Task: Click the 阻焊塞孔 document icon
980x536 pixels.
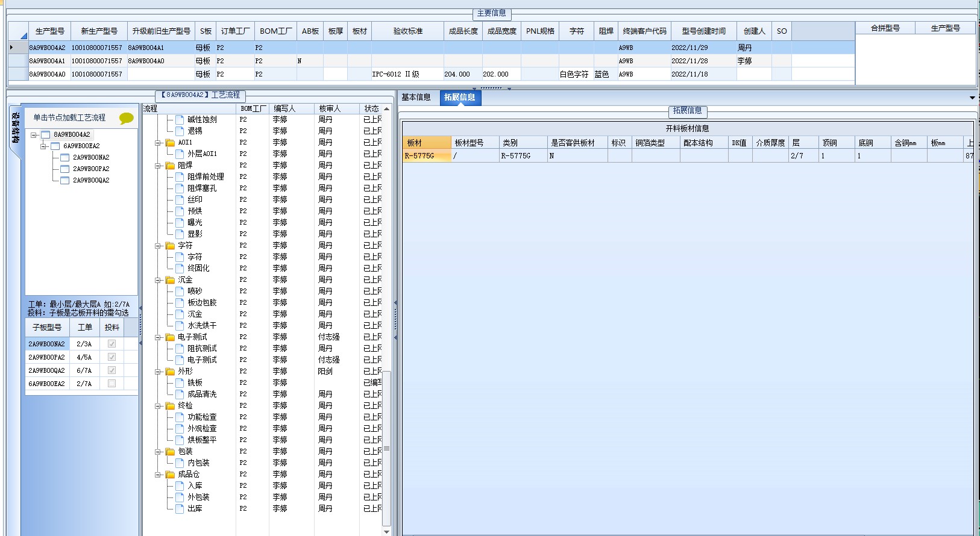Action: (x=180, y=188)
